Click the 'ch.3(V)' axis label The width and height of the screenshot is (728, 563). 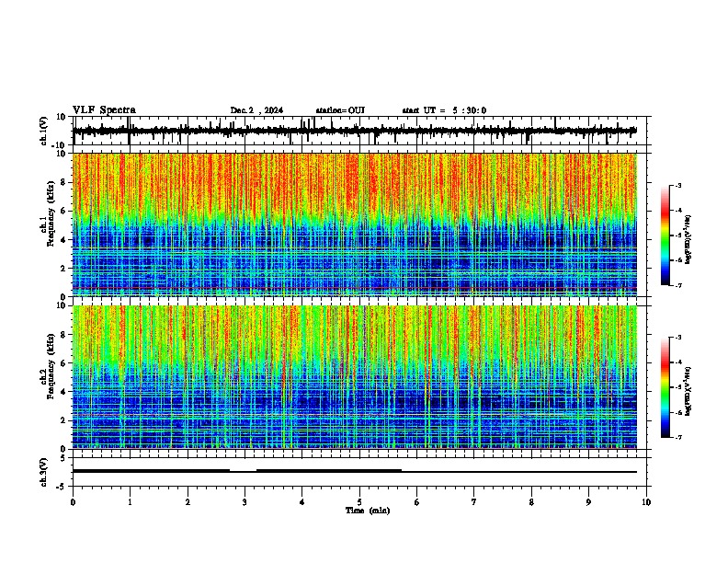43,472
